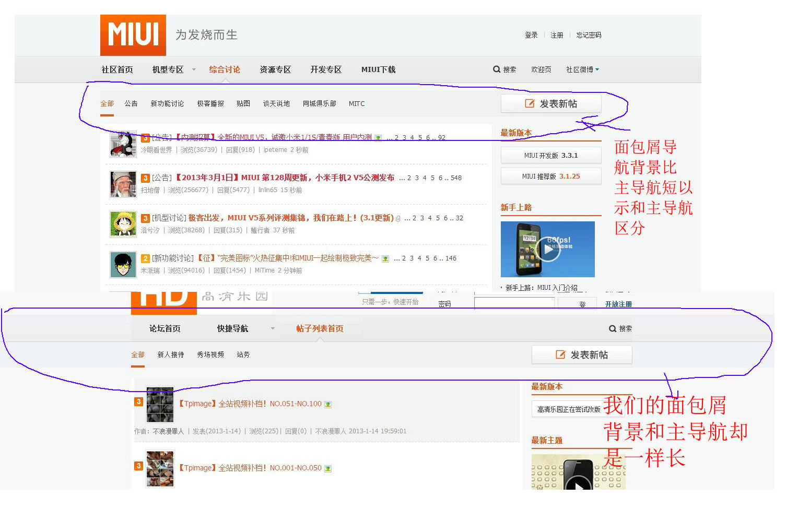The image size is (810, 532).
Task: Click the paperclip icon on 极客出发 thread
Action: (x=398, y=218)
